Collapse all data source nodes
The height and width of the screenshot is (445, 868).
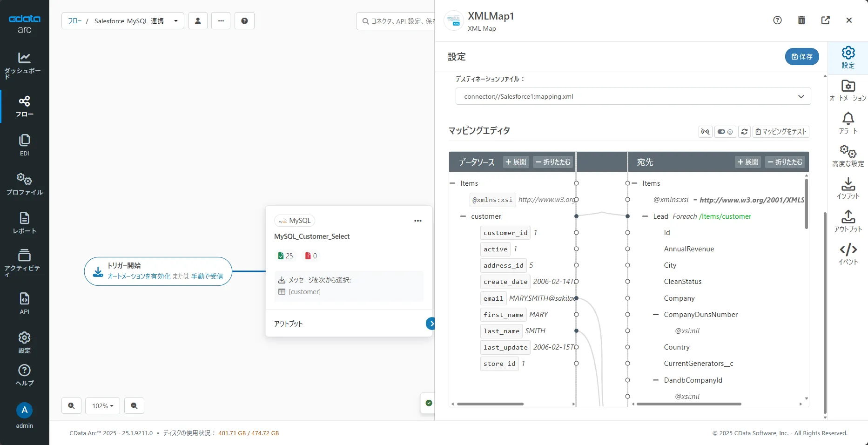[x=553, y=162]
